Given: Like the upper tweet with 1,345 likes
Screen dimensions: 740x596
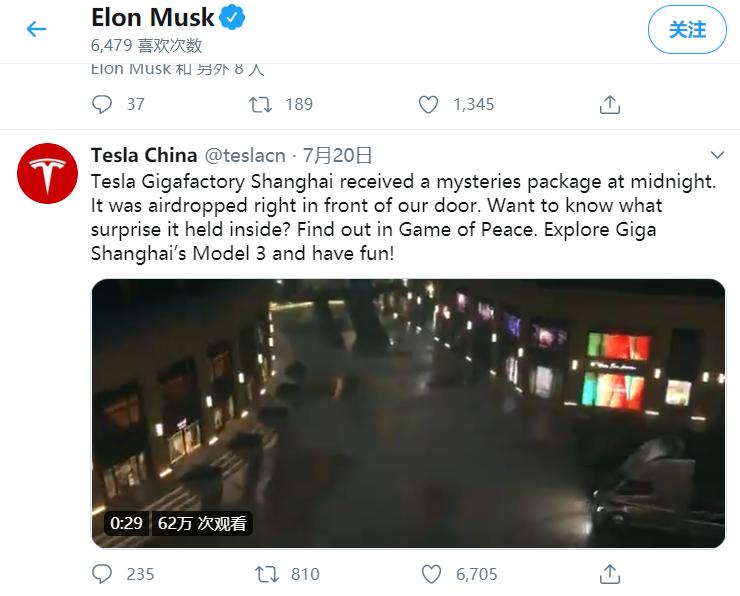Looking at the screenshot, I should click(x=428, y=103).
